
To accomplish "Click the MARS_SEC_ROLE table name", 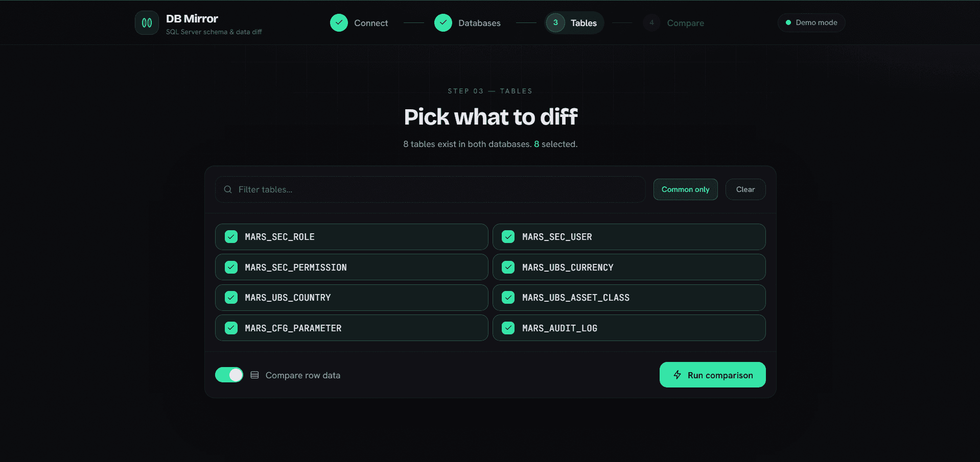I will coord(279,237).
